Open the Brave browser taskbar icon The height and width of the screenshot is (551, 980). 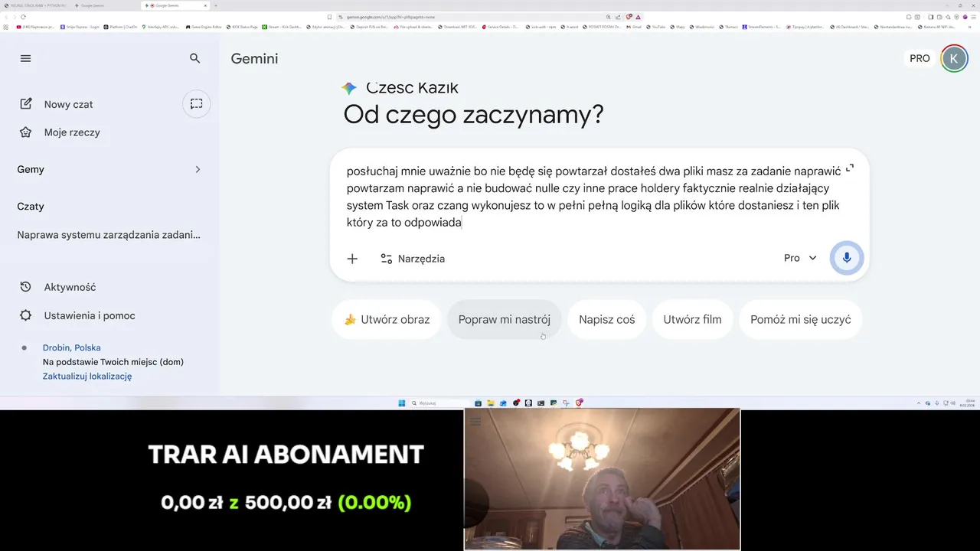point(579,403)
